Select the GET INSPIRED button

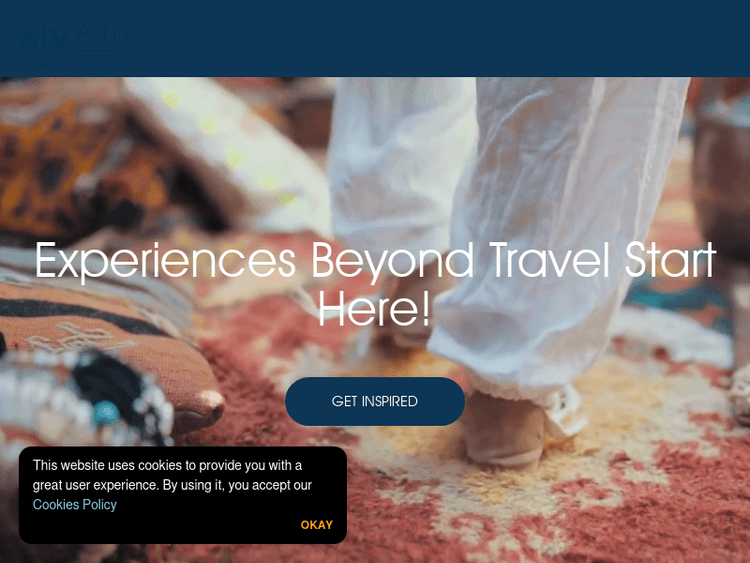tap(375, 401)
